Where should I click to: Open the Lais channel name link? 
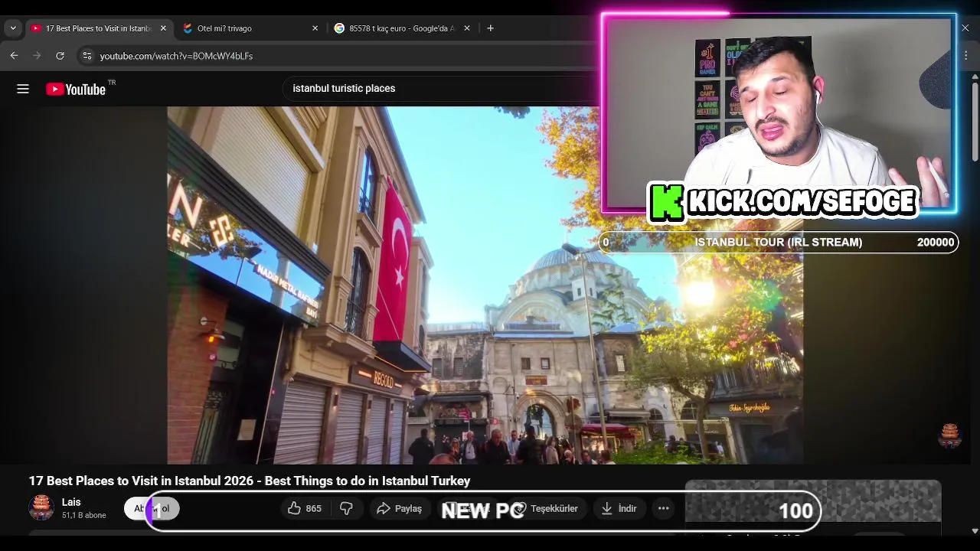click(71, 502)
